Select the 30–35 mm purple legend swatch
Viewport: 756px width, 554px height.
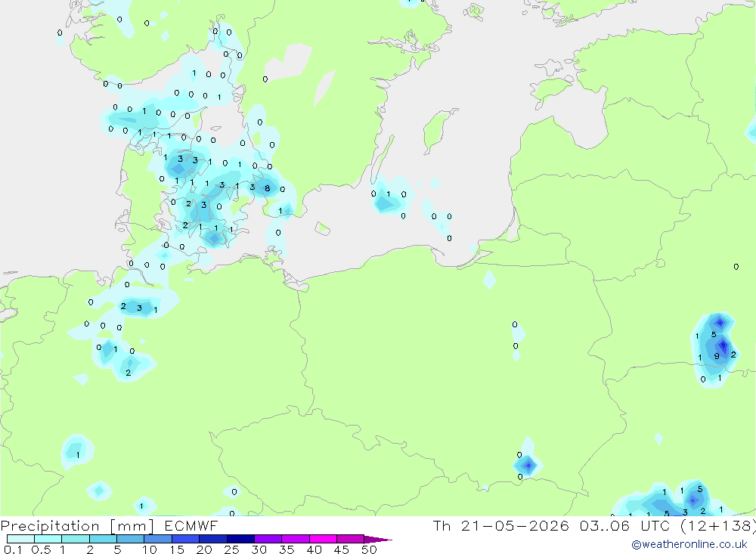pyautogui.click(x=268, y=539)
